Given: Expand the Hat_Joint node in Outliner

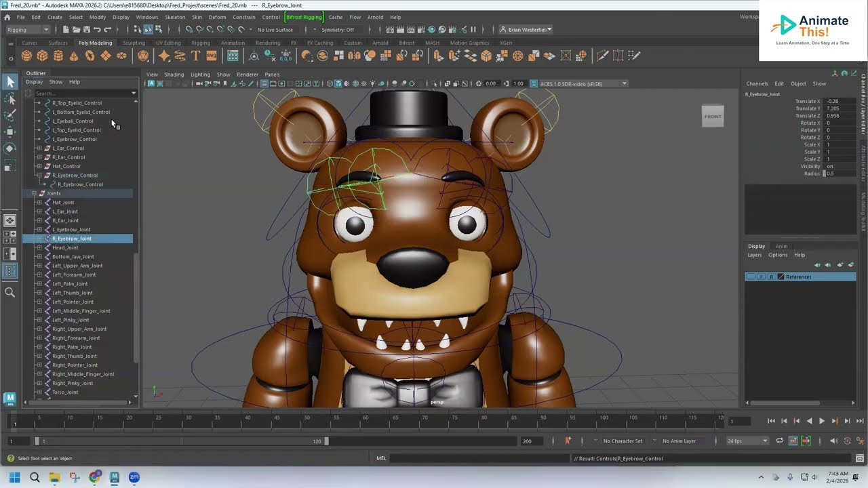Looking at the screenshot, I should pos(39,203).
